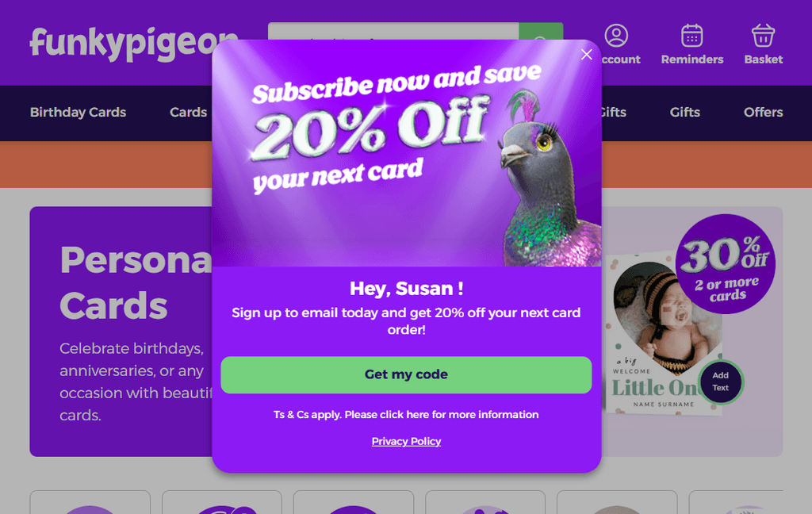Image resolution: width=812 pixels, height=514 pixels.
Task: Click the Personalised Cards banner heading
Action: click(136, 282)
